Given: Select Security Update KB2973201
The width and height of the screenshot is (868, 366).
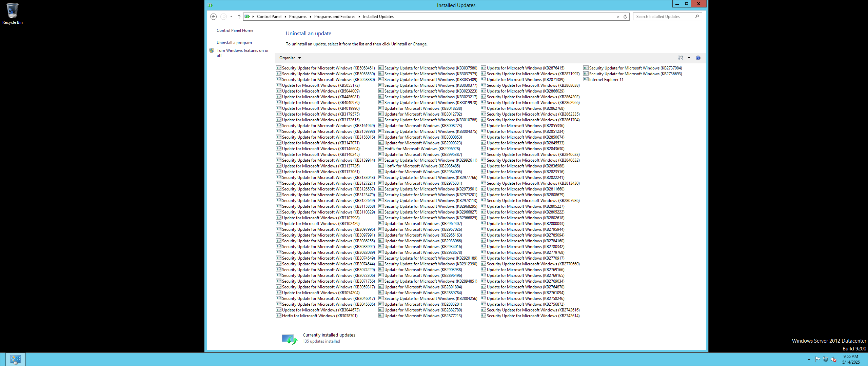Looking at the screenshot, I should pos(428,195).
